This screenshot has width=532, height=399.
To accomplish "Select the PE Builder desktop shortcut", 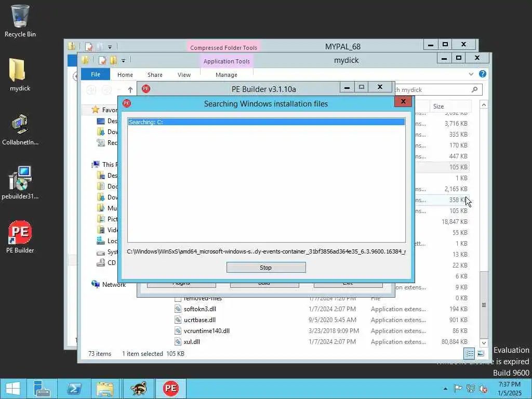I will pos(20,237).
